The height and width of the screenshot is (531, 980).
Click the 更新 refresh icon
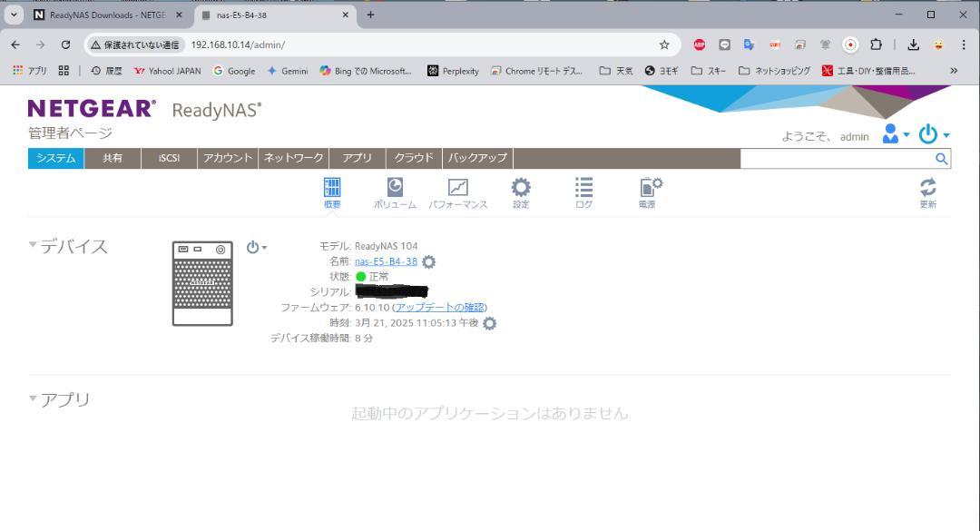point(928,192)
